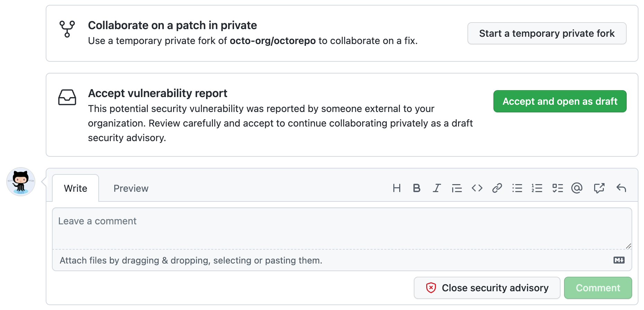Viewport: 644px width, 310px height.
Task: Insert code with the angle brackets icon
Action: 477,188
